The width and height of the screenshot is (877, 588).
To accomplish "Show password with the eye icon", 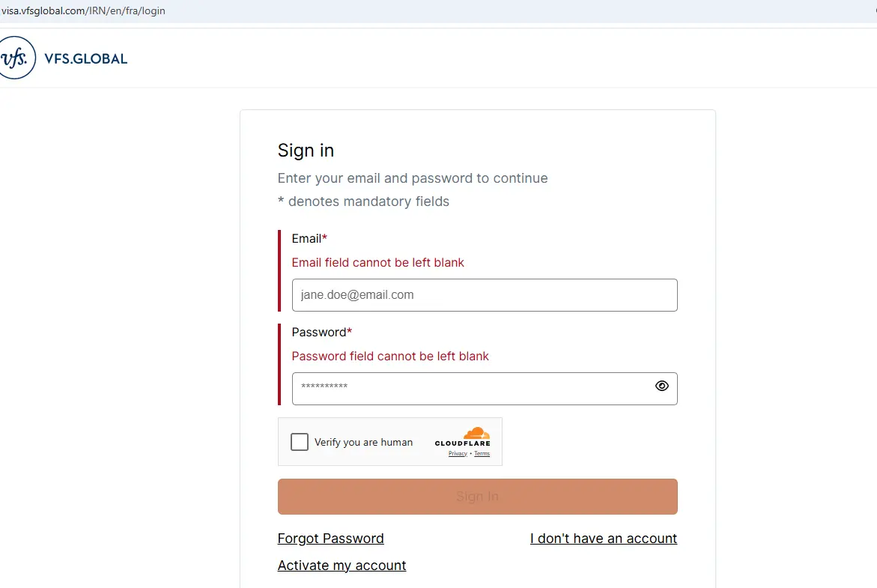I will click(661, 386).
